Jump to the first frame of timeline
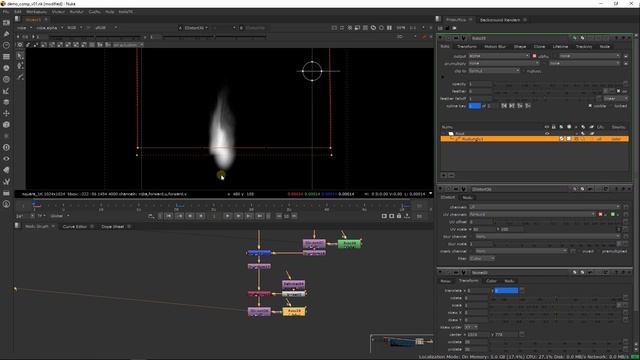This screenshot has height=360, width=640. 169,216
